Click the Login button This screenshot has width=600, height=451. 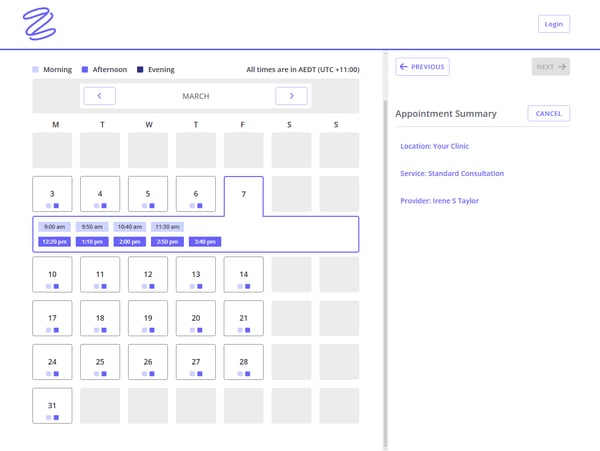pyautogui.click(x=553, y=24)
